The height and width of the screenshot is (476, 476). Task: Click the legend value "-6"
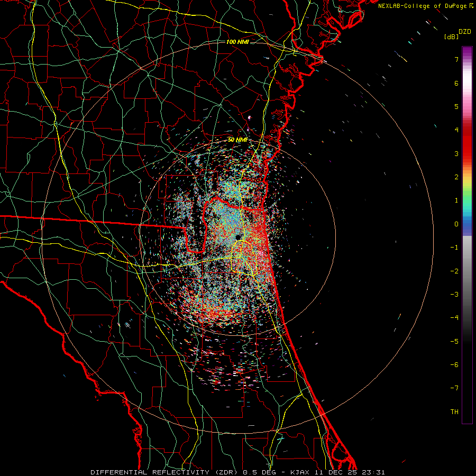[454, 365]
